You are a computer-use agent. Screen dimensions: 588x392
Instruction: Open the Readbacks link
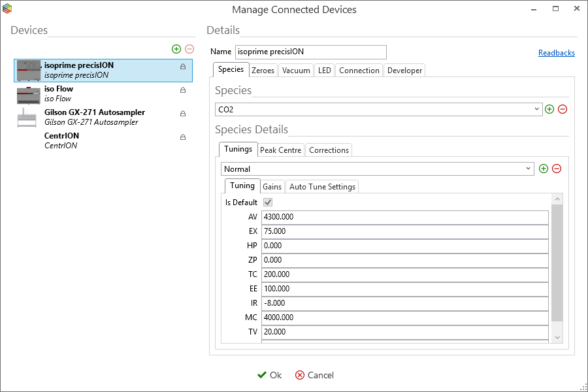tap(556, 53)
